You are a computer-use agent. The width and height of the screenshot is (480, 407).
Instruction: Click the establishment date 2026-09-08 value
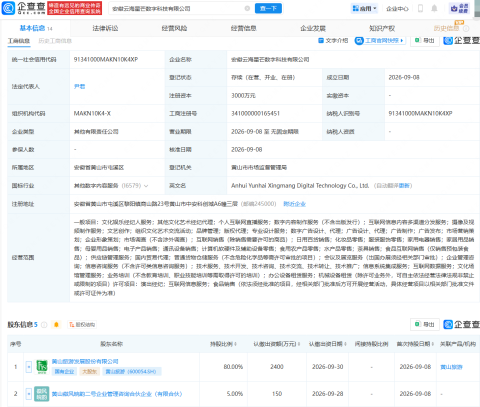click(x=404, y=77)
